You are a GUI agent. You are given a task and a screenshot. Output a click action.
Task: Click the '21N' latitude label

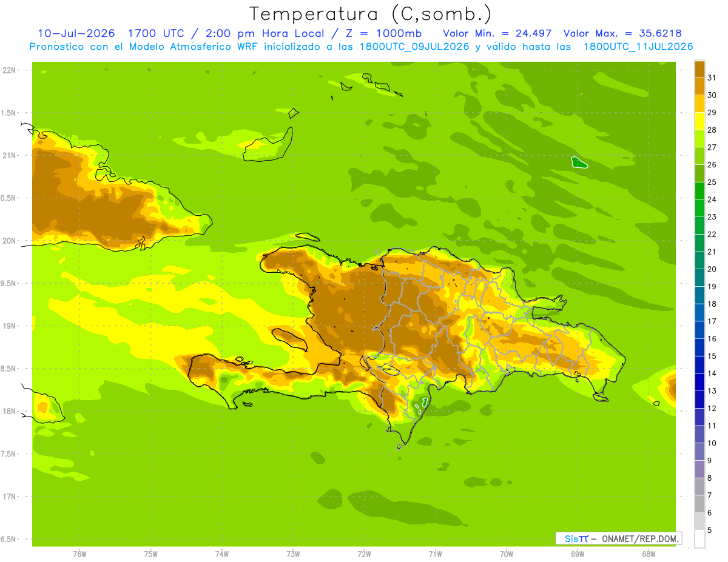(x=10, y=156)
